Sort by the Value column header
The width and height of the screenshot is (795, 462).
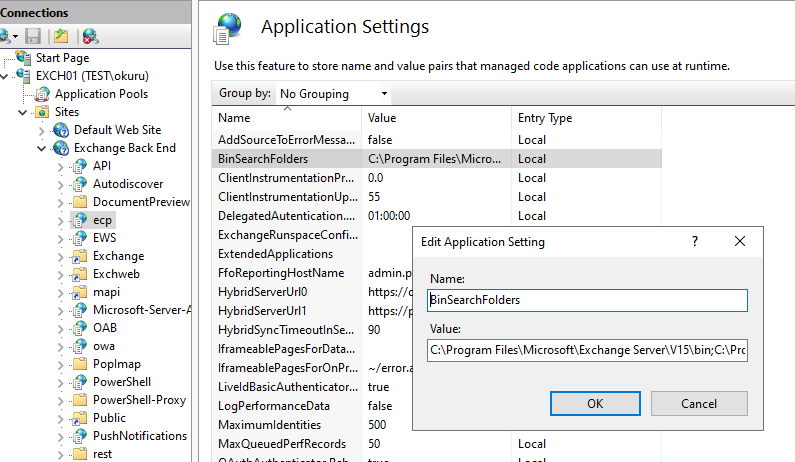436,118
